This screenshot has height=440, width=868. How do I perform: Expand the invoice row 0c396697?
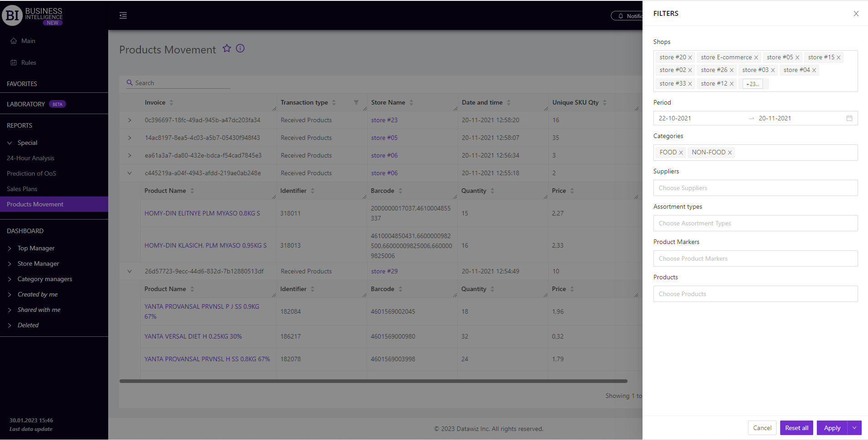pos(129,120)
